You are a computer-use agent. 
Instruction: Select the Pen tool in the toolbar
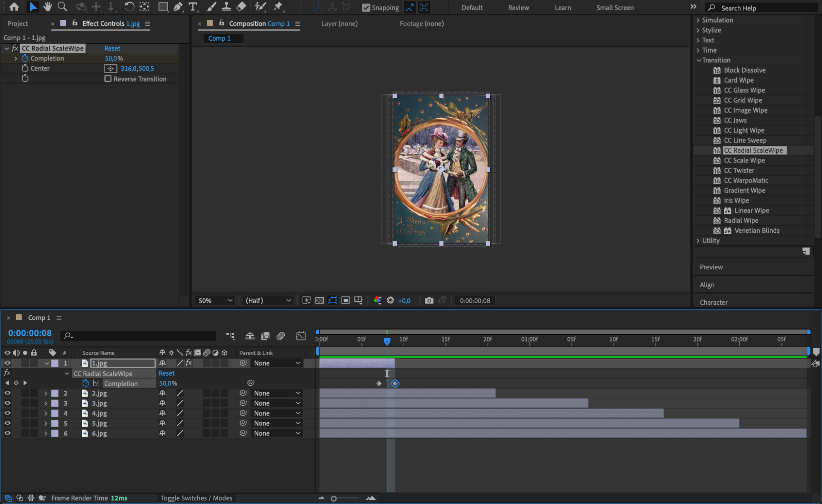click(178, 7)
